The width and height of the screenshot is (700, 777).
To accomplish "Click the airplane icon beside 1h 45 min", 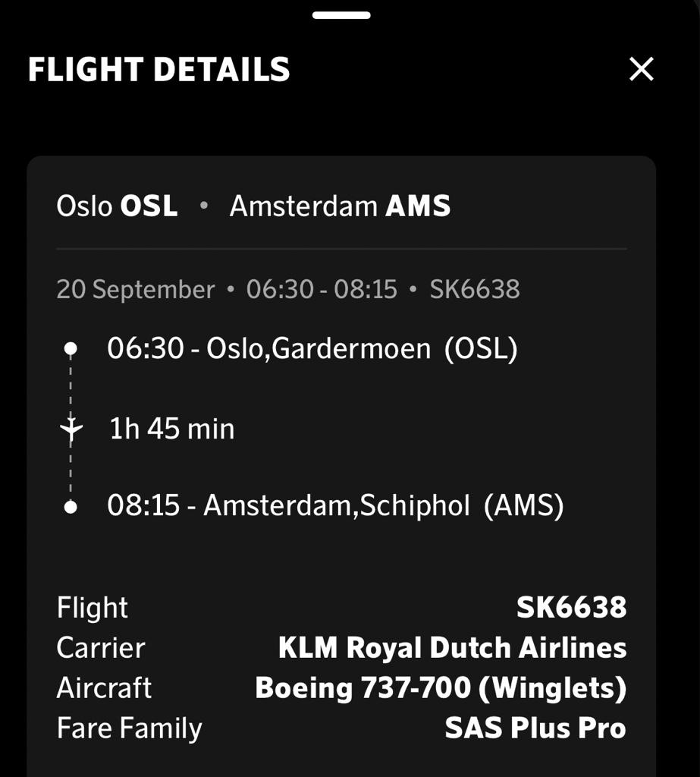I will [71, 428].
